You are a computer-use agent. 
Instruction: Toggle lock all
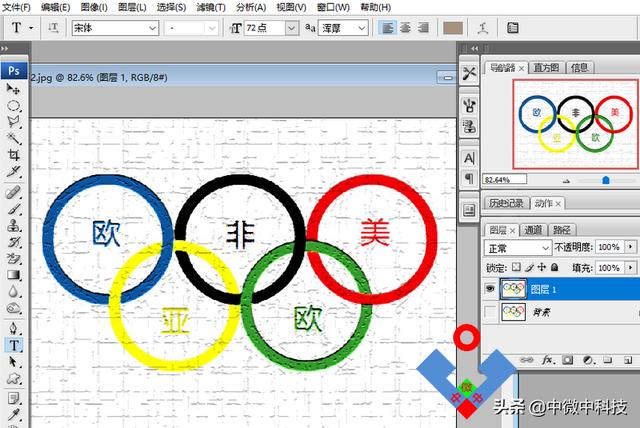pyautogui.click(x=554, y=267)
